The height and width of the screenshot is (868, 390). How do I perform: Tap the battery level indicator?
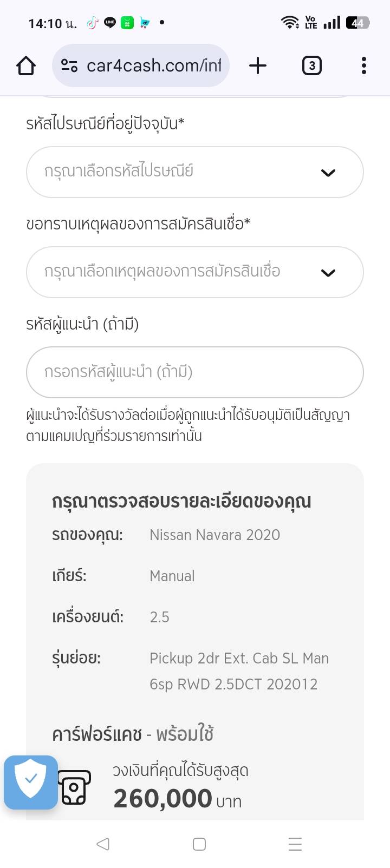click(357, 23)
